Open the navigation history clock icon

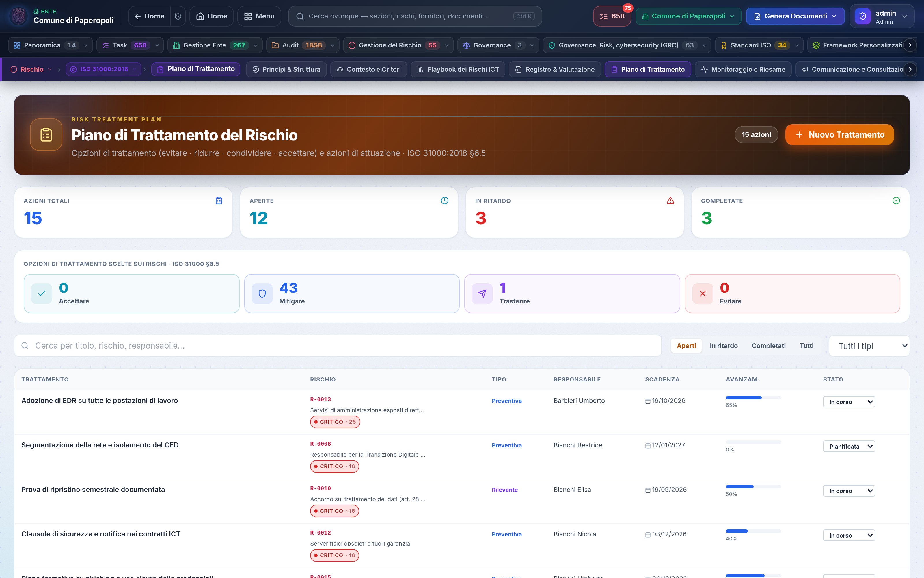[178, 16]
